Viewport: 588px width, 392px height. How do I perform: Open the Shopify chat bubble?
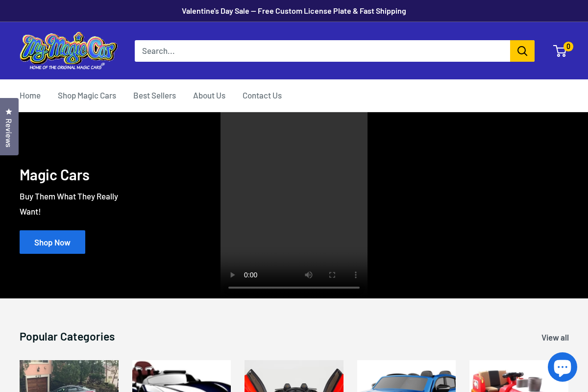562,367
